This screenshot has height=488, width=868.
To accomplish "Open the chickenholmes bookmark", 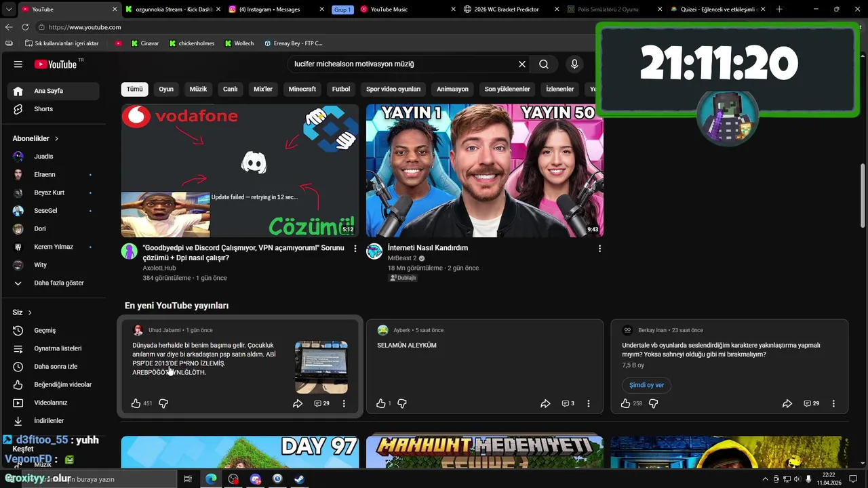I will tap(192, 43).
